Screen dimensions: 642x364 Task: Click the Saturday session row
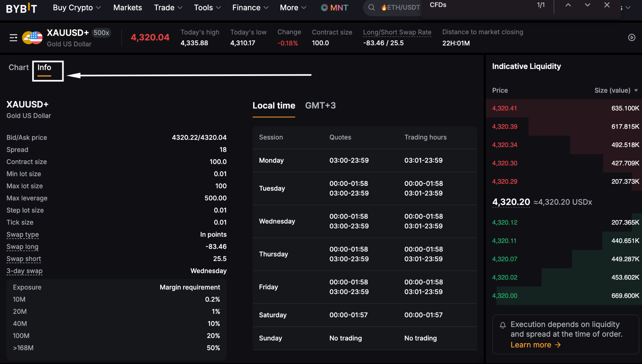pos(365,315)
